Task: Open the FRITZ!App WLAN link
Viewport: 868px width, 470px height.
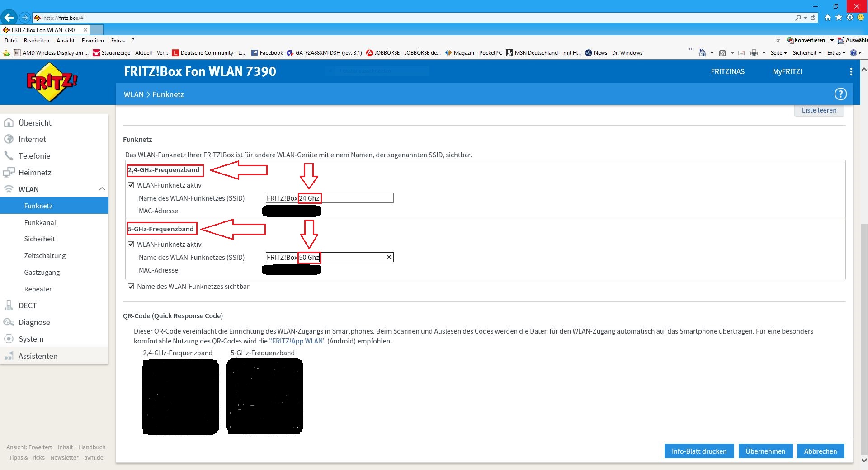Action: 297,341
